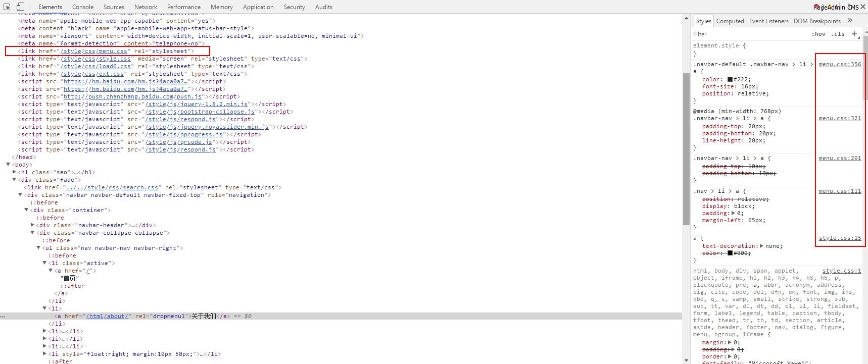This screenshot has height=364, width=868.
Task: Expand the margin shorthand in style.css:1 rule
Action: pyautogui.click(x=730, y=342)
